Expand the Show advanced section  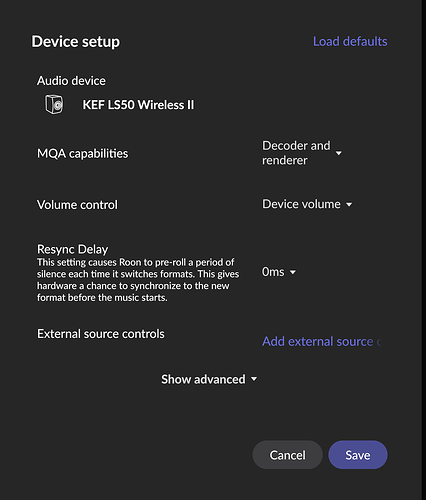tap(209, 379)
